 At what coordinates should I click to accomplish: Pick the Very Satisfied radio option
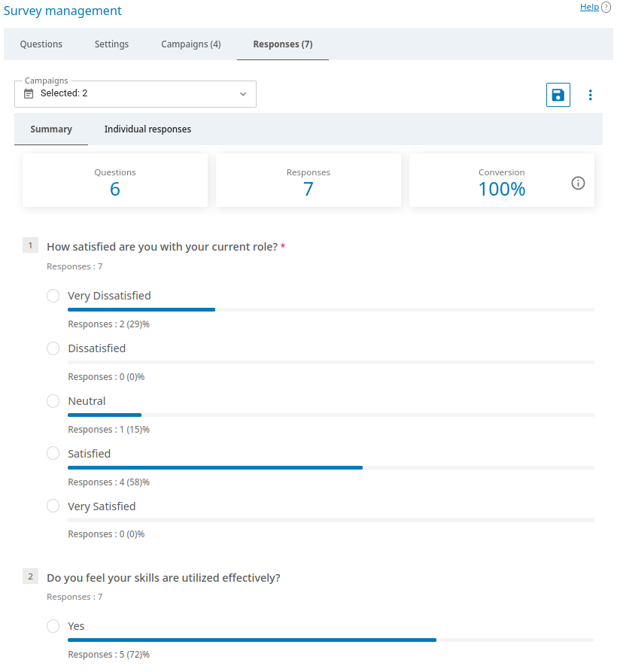(x=53, y=506)
